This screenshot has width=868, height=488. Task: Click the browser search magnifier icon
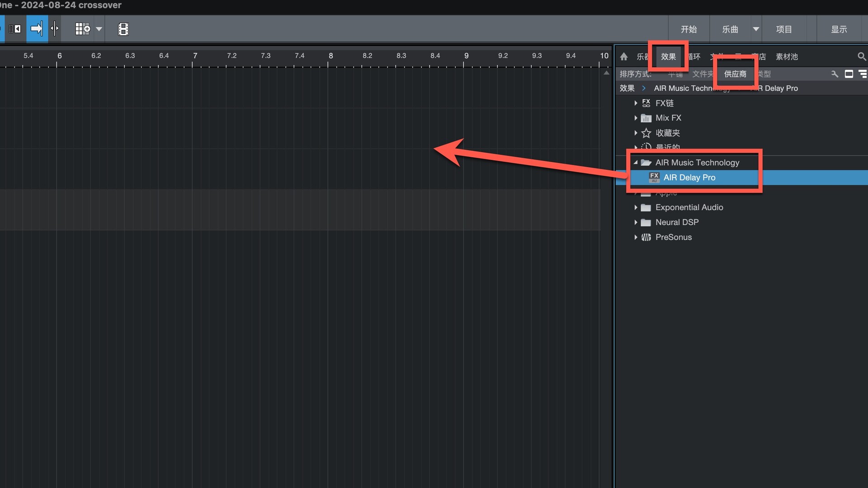(x=861, y=56)
